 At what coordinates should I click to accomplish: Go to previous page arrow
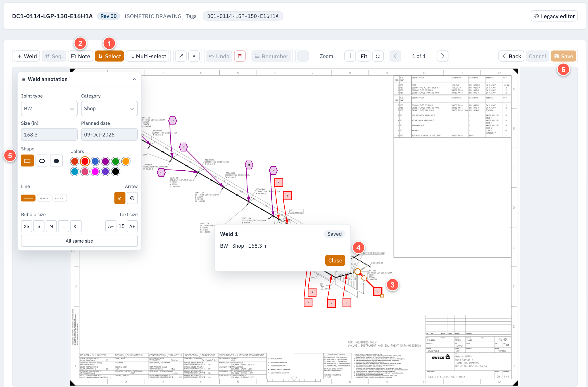(x=395, y=56)
